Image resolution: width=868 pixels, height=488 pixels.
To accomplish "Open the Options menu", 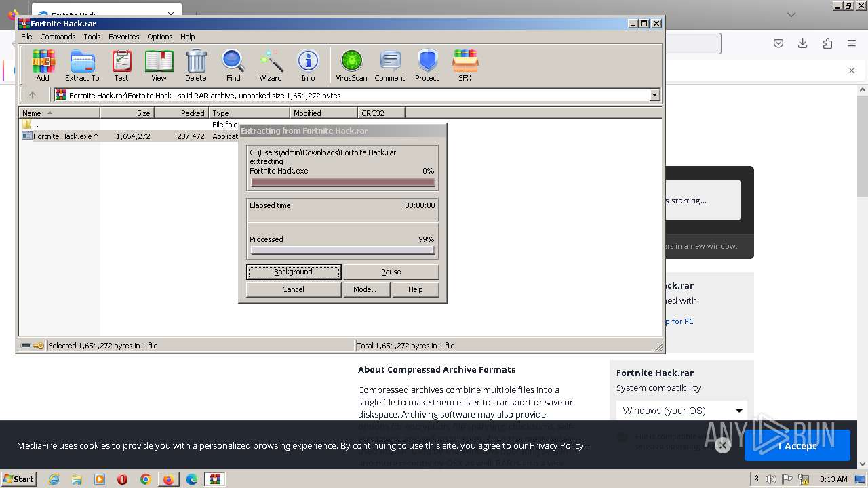I will (160, 37).
